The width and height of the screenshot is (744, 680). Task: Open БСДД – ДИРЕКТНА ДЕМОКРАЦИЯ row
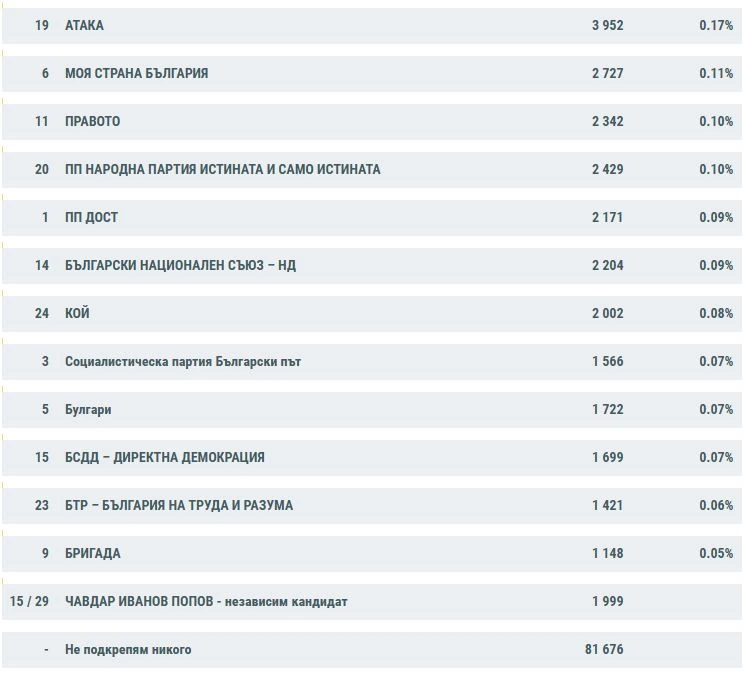click(x=372, y=457)
